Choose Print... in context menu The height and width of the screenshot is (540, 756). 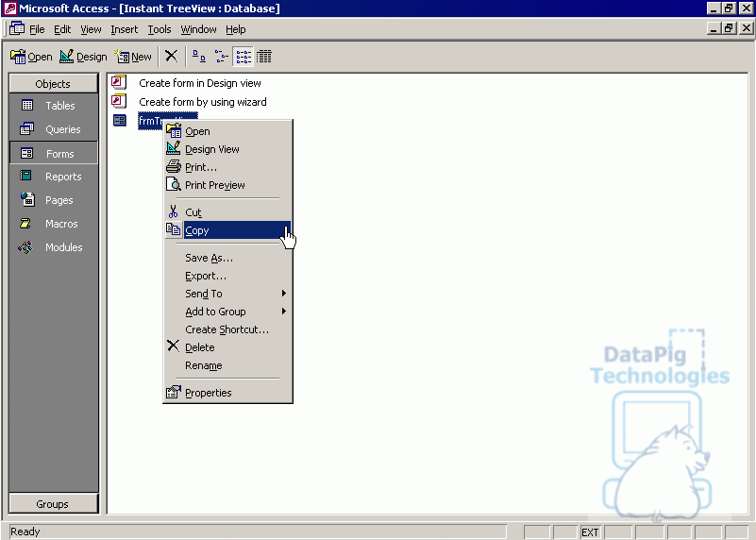pos(228,167)
